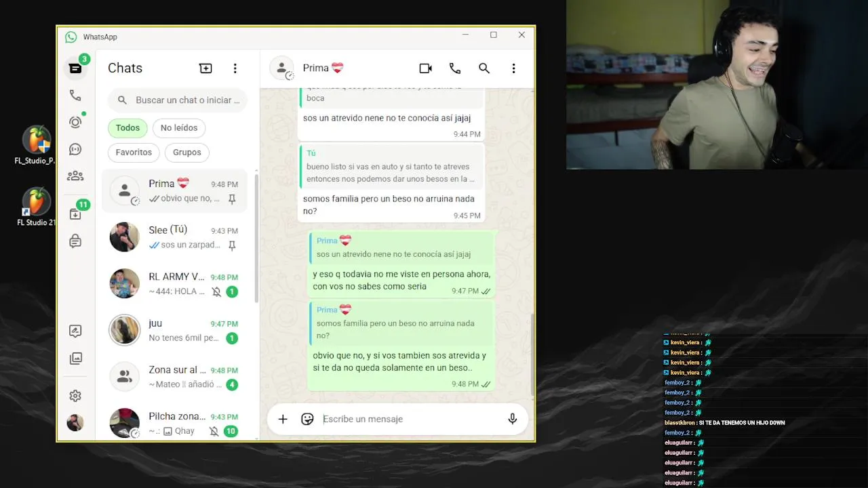Open Chats list options menu
This screenshot has width=868, height=488.
pyautogui.click(x=235, y=68)
